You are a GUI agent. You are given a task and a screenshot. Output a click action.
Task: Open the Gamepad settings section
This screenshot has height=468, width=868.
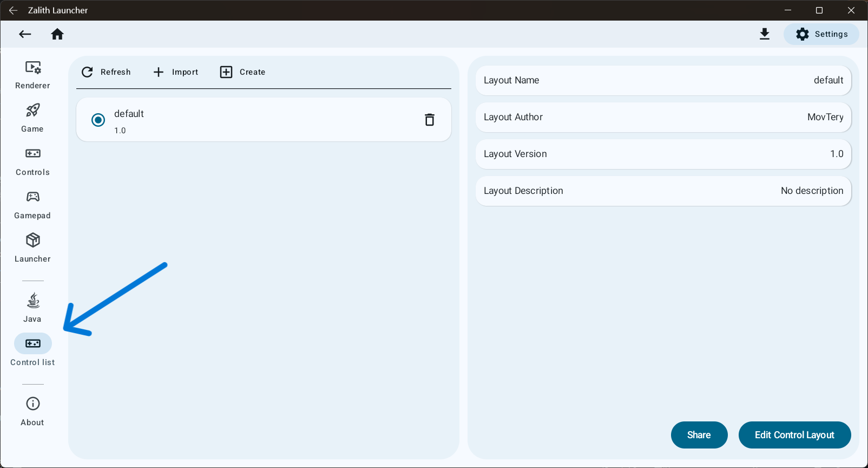click(x=32, y=205)
